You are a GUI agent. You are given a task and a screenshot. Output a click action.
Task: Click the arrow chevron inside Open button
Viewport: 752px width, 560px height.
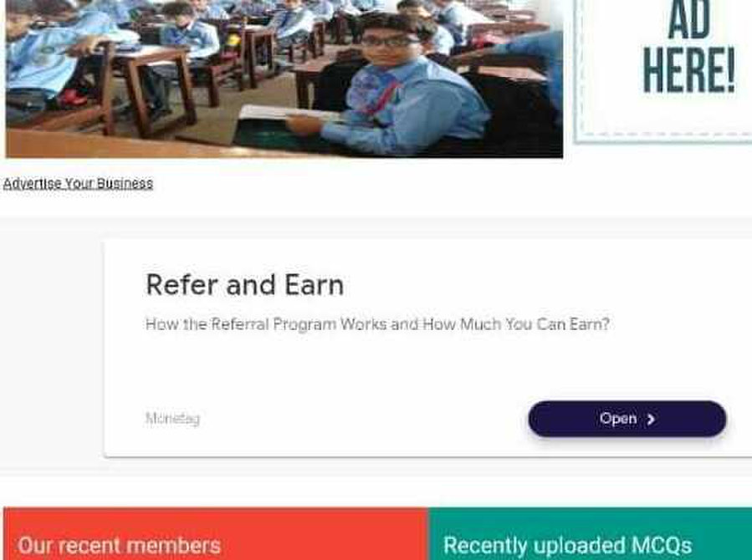651,419
